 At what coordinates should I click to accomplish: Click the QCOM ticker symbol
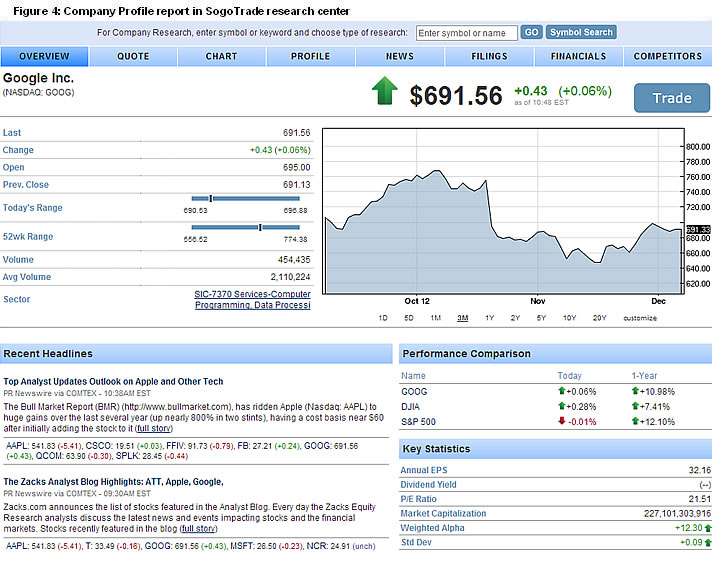(x=49, y=456)
